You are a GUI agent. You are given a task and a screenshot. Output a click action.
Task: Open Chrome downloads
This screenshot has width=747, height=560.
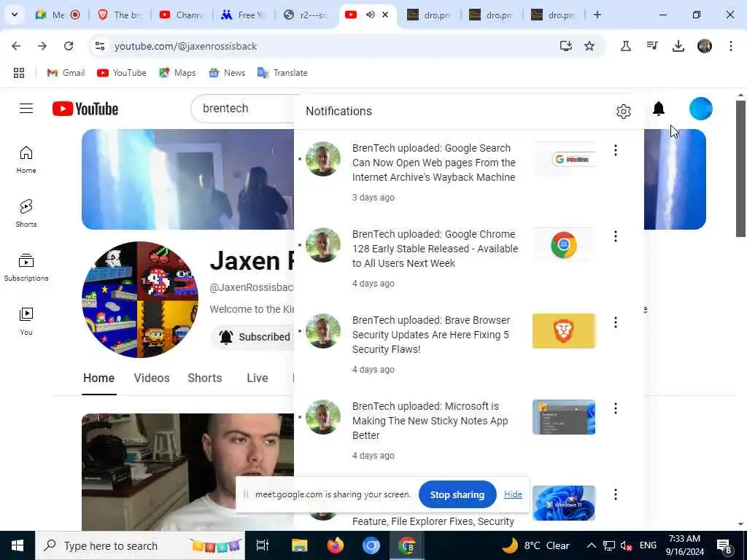point(678,46)
